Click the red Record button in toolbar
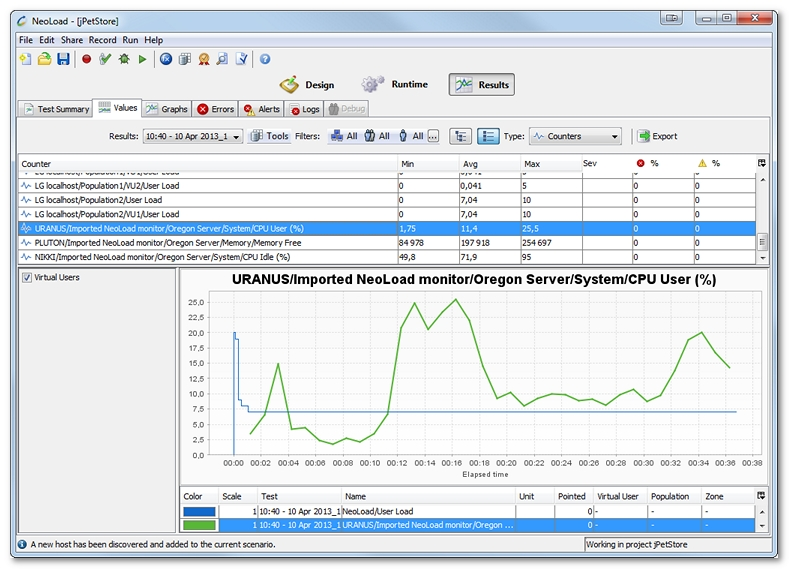The width and height of the screenshot is (789, 569). pos(86,60)
